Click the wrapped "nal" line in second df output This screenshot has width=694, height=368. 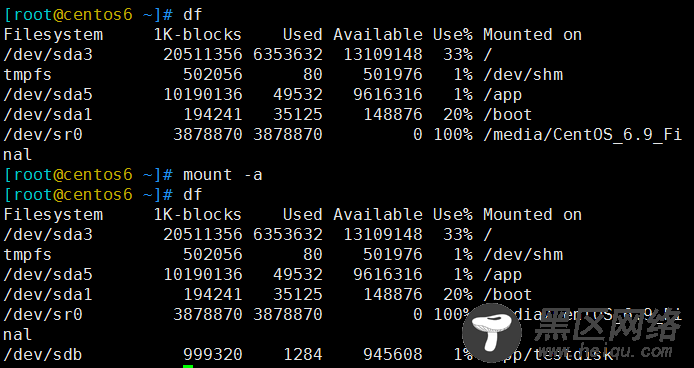[x=18, y=334]
